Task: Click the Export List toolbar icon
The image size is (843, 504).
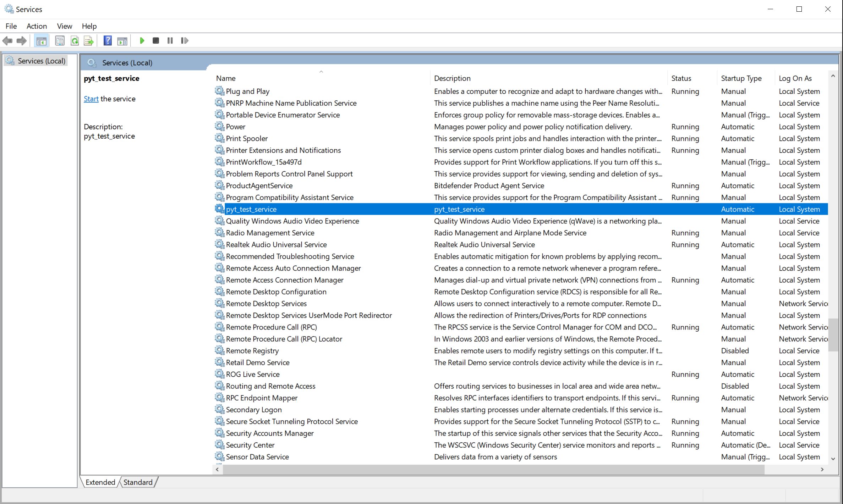Action: coord(89,41)
